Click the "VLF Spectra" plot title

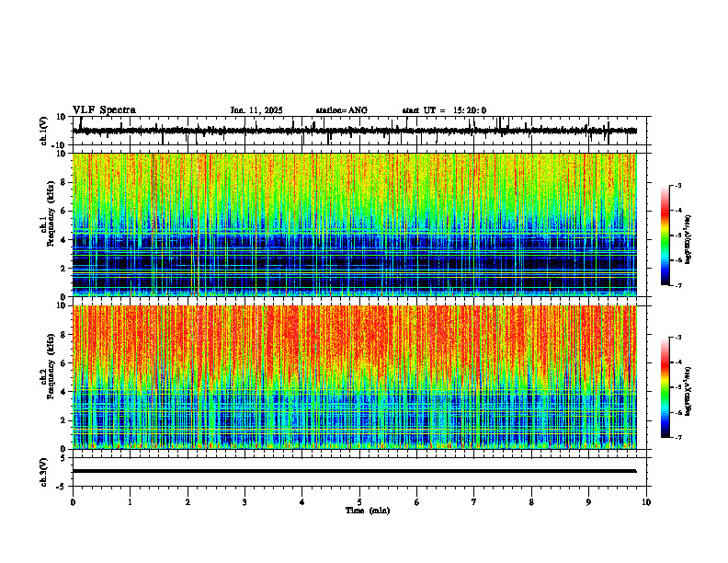coord(104,110)
